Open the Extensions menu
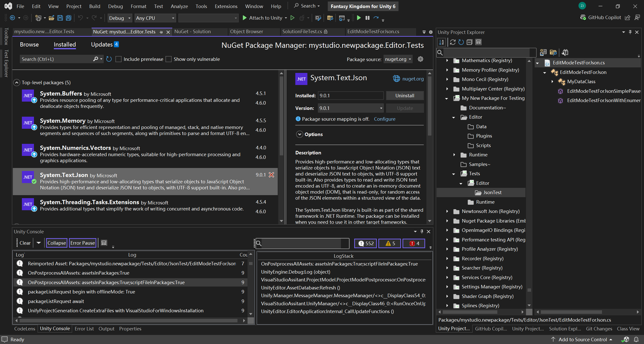The width and height of the screenshot is (644, 344). [226, 6]
